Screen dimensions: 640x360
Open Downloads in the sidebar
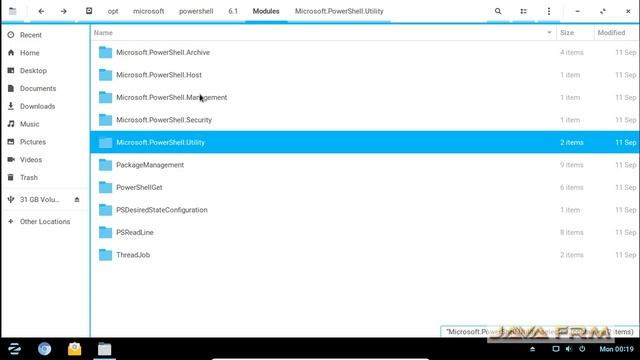point(38,107)
